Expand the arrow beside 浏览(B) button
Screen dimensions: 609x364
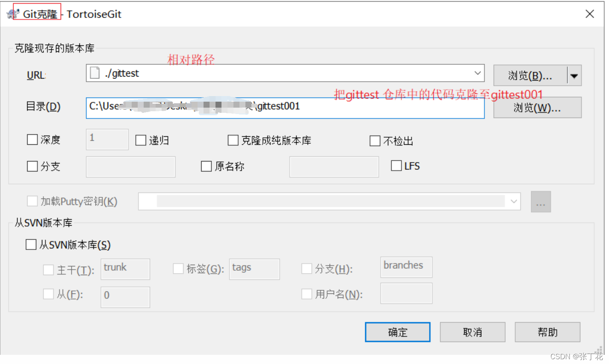click(x=574, y=75)
